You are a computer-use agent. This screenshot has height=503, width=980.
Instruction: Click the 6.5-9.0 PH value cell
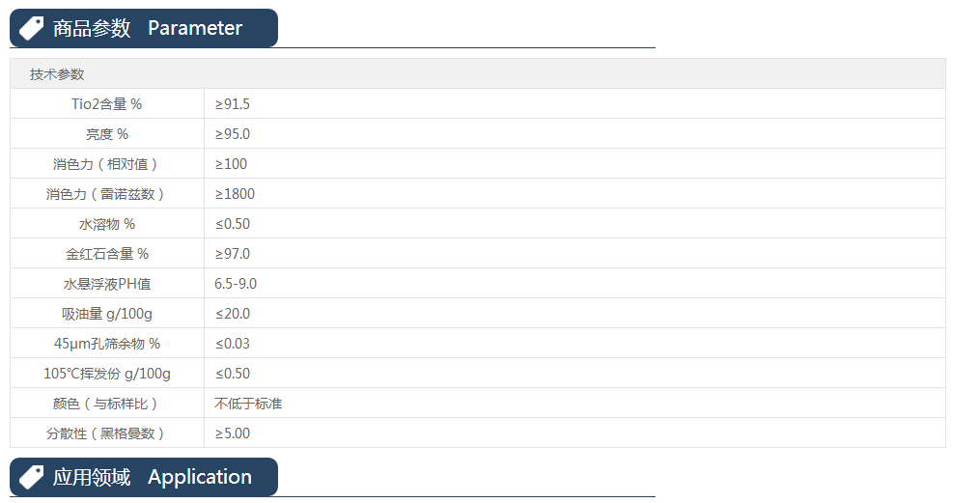(x=236, y=284)
